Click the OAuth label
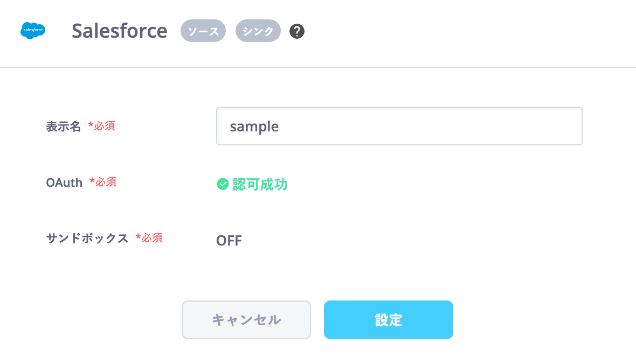The width and height of the screenshot is (636, 364). (x=64, y=183)
